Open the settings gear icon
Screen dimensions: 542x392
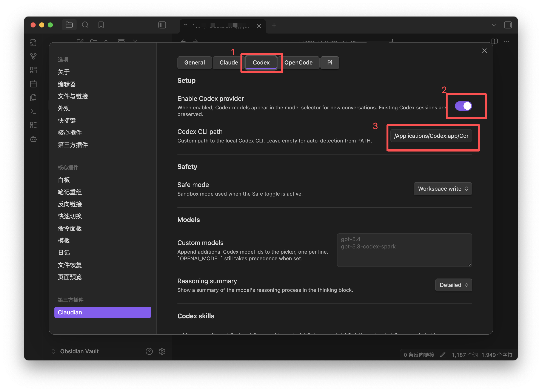[162, 351]
